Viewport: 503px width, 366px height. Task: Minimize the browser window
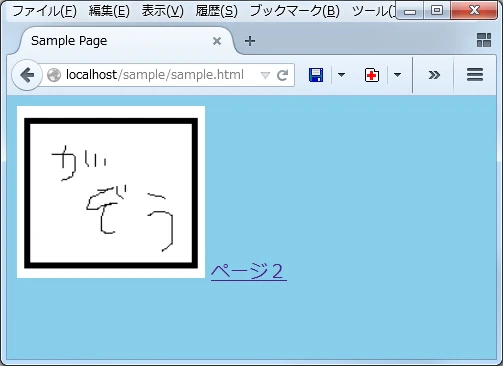coord(410,11)
